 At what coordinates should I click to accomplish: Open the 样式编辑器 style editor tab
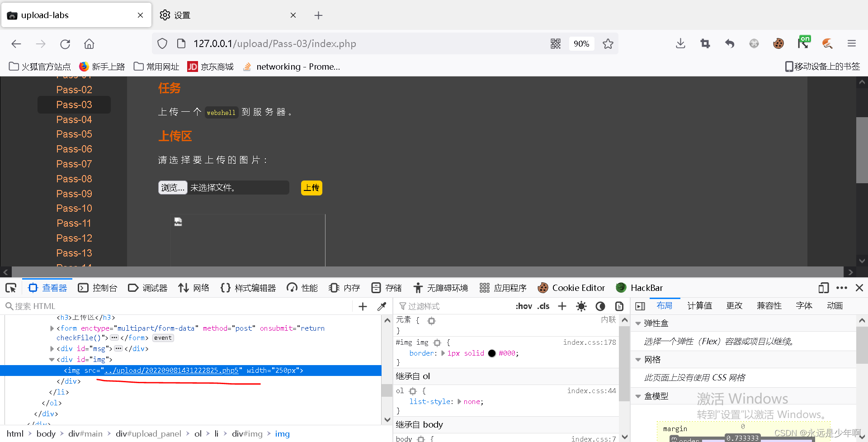248,288
